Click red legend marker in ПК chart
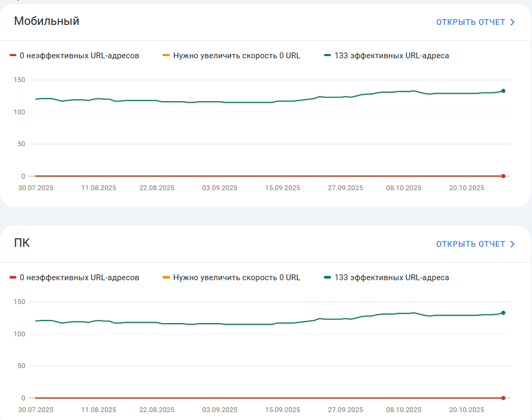Viewport: 532px width, 420px height. [x=13, y=278]
